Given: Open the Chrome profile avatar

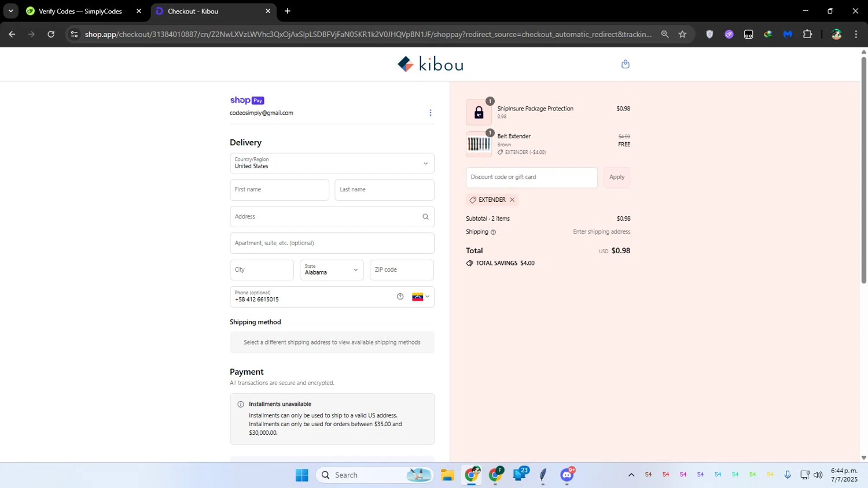Looking at the screenshot, I should (836, 34).
